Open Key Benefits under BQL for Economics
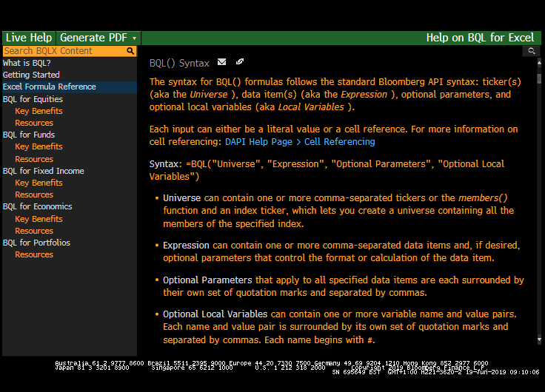This screenshot has height=392, width=545. coord(39,219)
